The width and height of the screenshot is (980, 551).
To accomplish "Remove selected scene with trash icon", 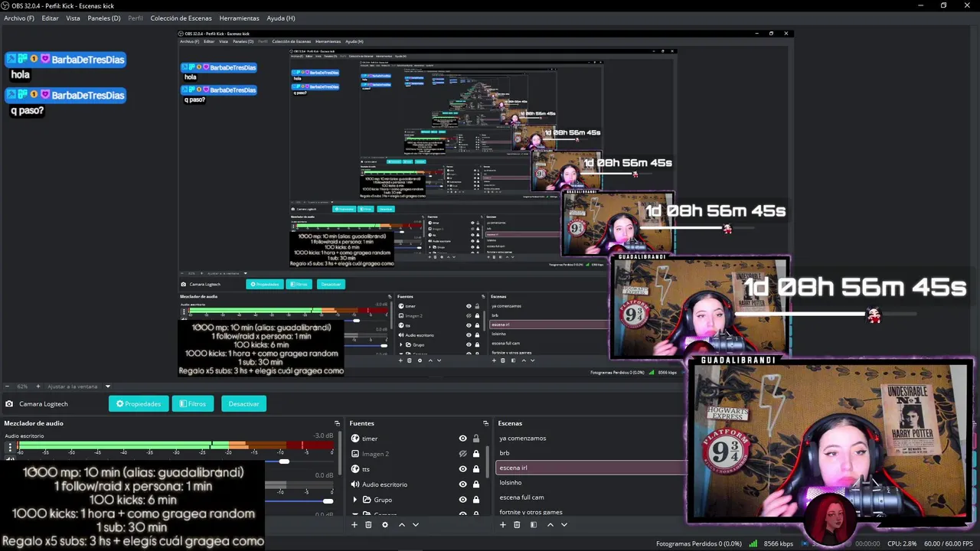I will tap(517, 525).
